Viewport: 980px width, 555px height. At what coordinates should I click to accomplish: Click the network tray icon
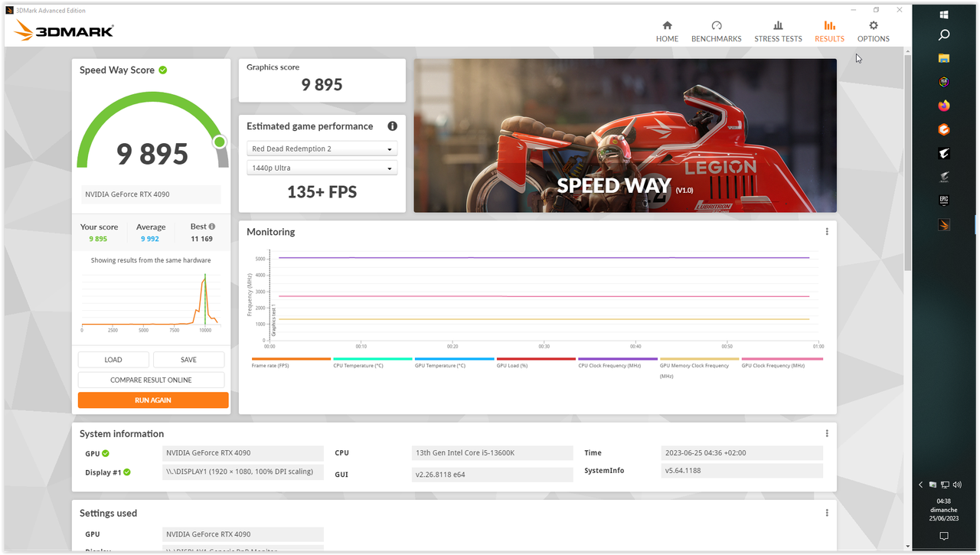[x=946, y=485]
